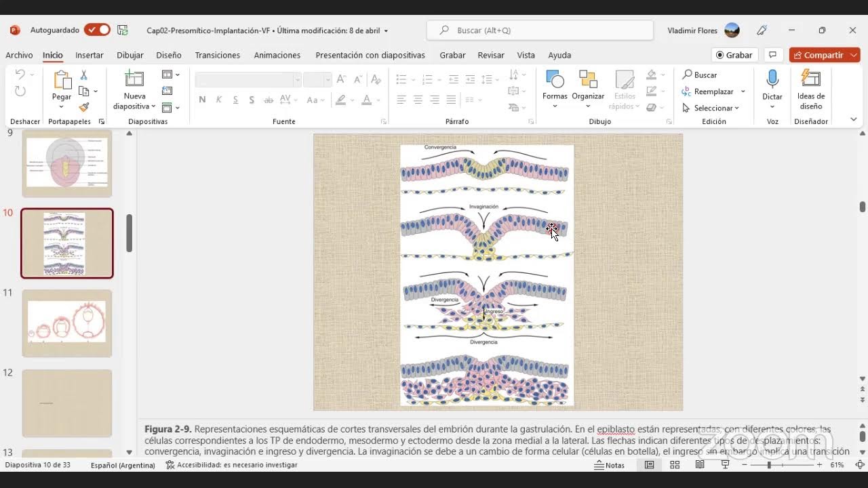
Task: Switch to slide sorter view icon
Action: (675, 465)
